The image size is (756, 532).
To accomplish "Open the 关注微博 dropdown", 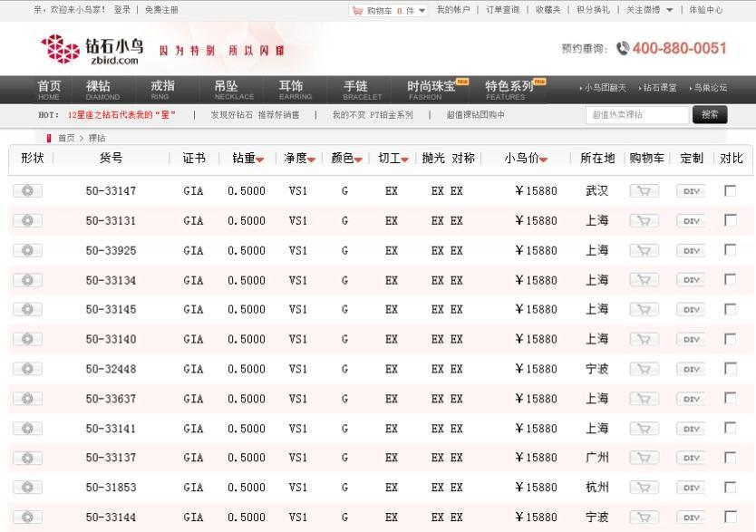I will pos(669,11).
